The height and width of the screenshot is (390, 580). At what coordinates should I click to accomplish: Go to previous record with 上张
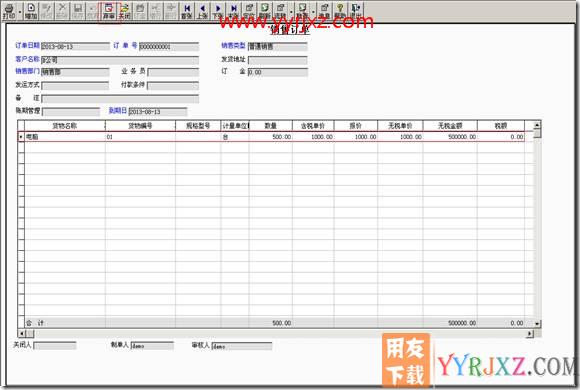(203, 11)
